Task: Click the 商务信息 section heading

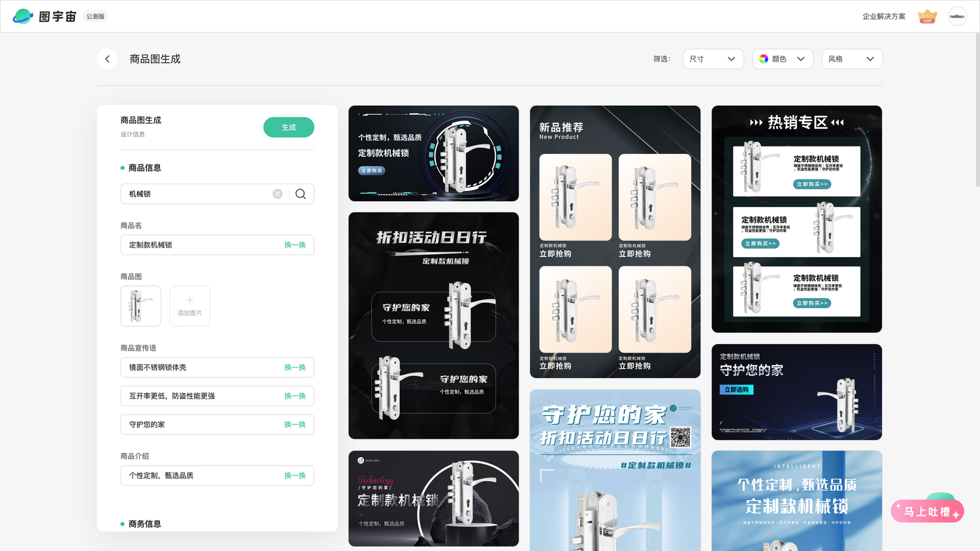Action: click(x=144, y=524)
